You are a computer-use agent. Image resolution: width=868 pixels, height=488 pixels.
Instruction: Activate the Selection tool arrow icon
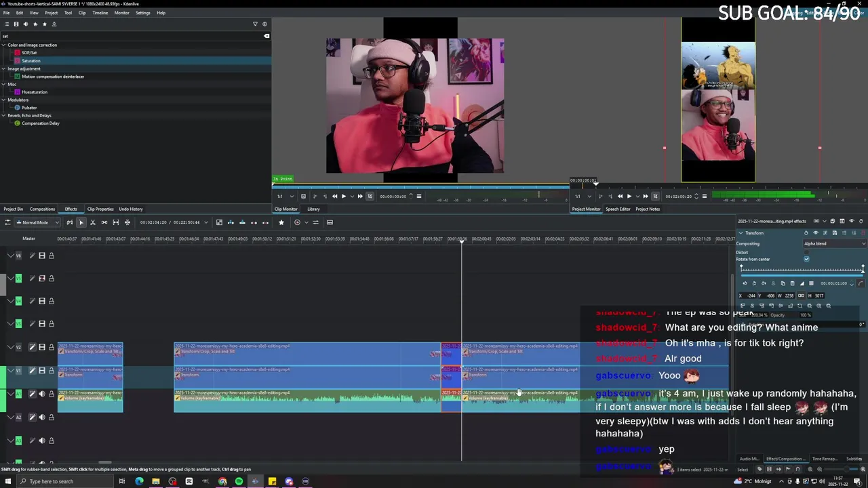[x=81, y=222]
